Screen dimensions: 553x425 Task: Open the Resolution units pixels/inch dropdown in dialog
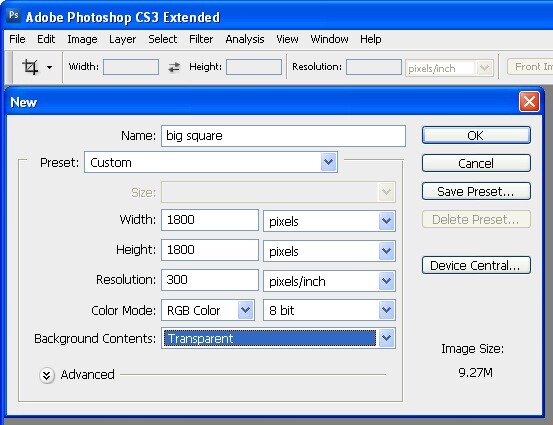[x=329, y=281]
